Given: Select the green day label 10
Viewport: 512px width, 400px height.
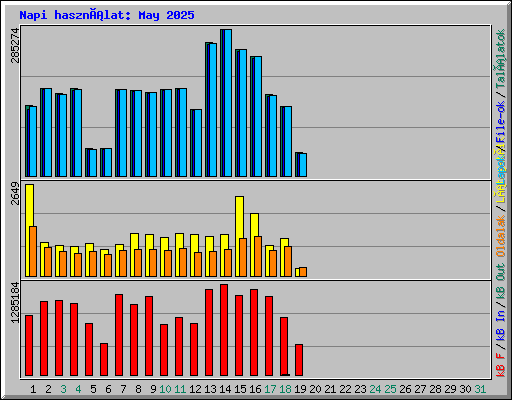Looking at the screenshot, I should click(165, 389).
